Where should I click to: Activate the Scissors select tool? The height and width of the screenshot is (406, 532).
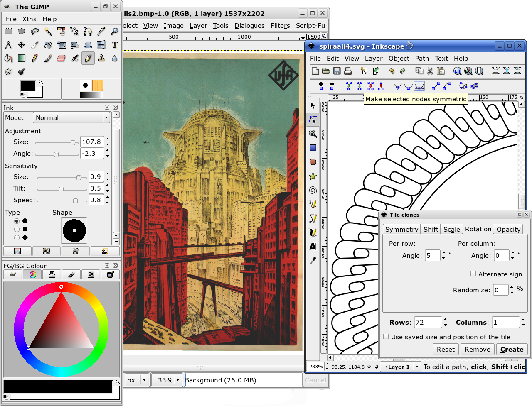75,31
